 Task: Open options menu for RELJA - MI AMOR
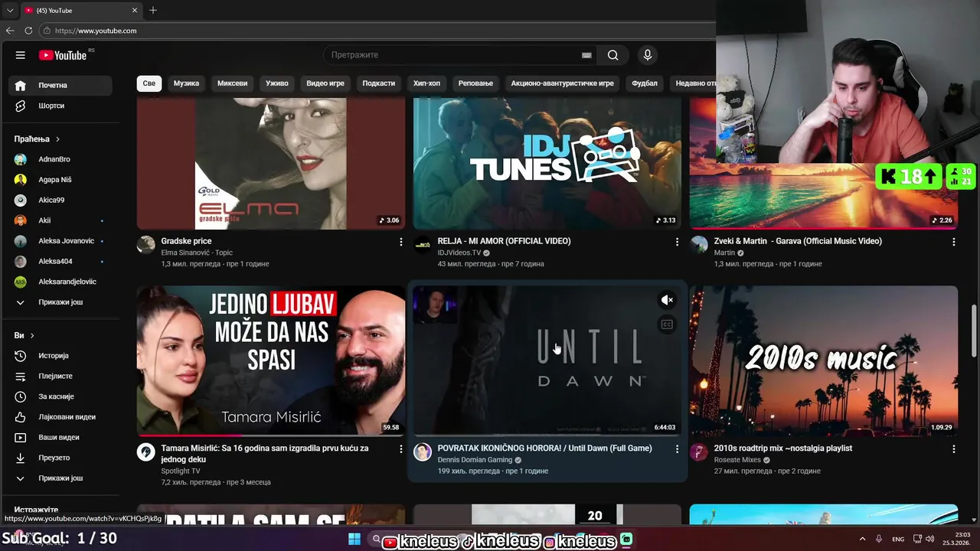[x=677, y=242]
